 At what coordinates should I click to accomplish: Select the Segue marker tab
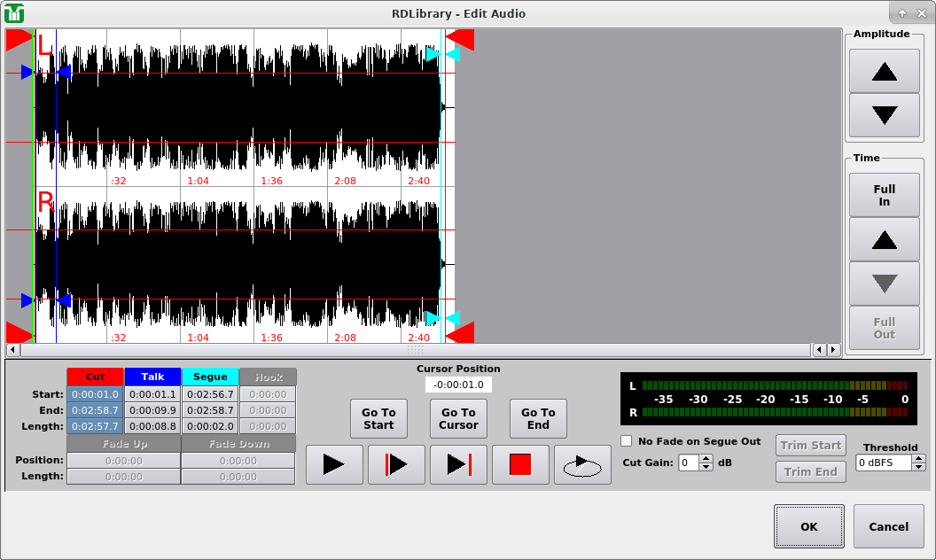coord(210,377)
